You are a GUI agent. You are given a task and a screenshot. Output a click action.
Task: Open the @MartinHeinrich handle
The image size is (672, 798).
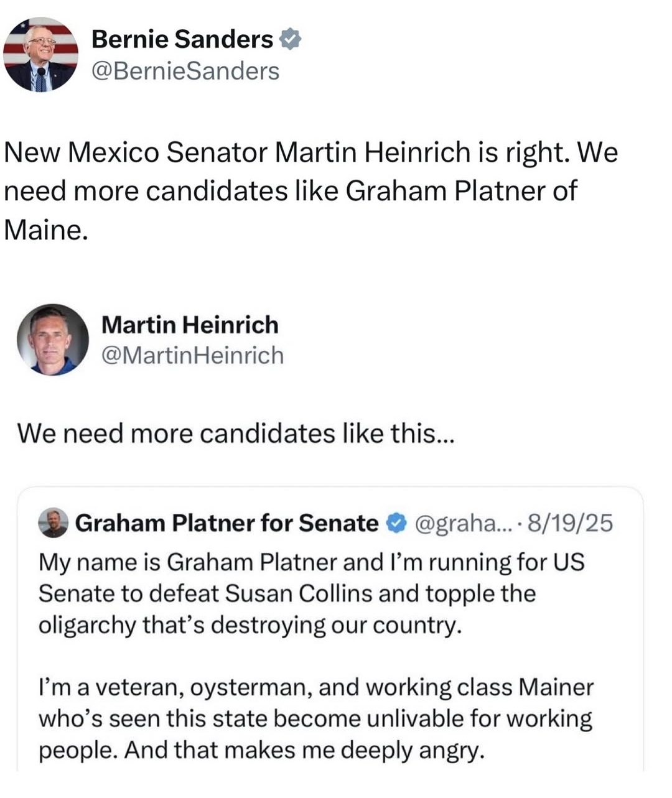(192, 356)
